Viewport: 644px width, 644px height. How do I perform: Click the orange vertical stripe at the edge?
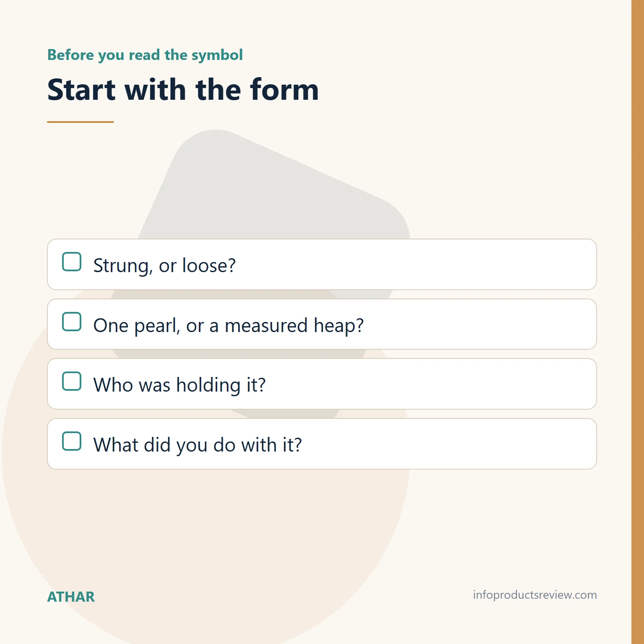point(638,322)
